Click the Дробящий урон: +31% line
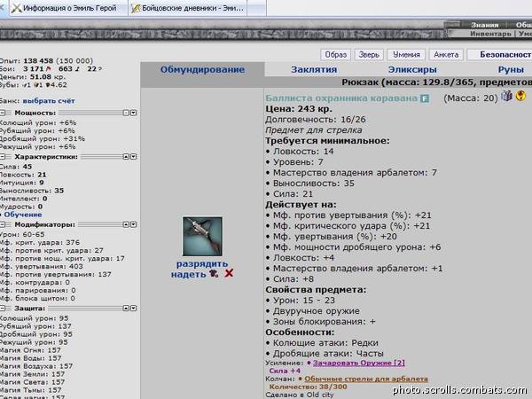 point(42,138)
